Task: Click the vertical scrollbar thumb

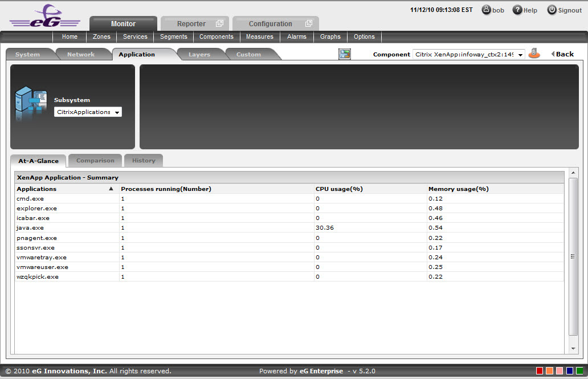Action: coord(573,256)
